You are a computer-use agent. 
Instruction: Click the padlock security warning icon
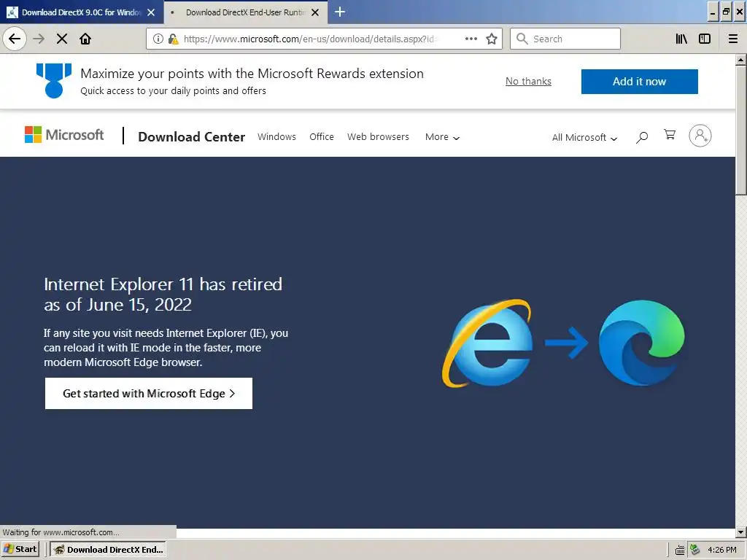[x=174, y=39]
